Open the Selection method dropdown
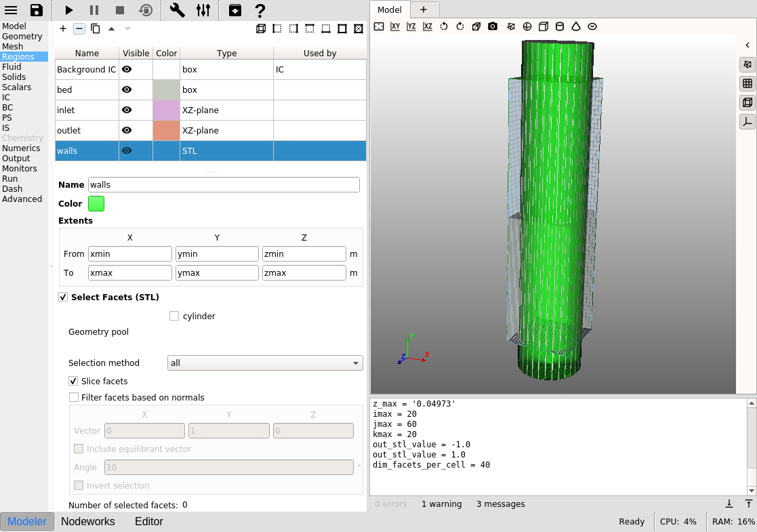Screen dimensions: 757x532 coord(265,363)
